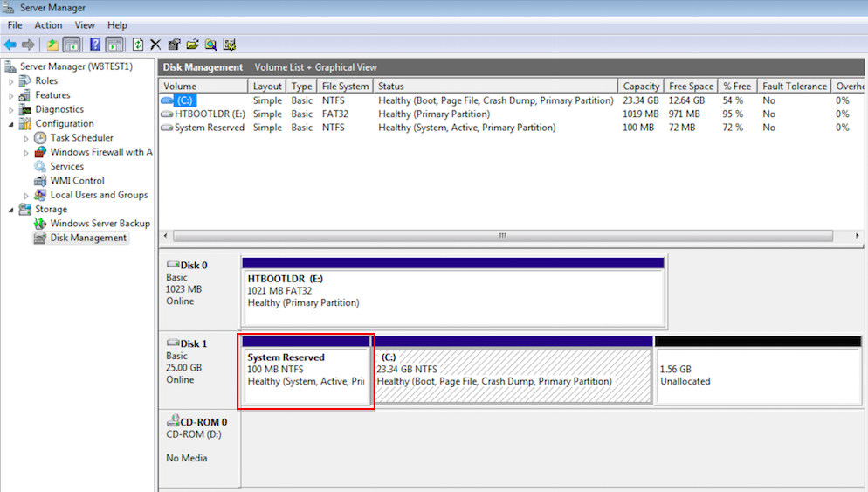Expand the Windows Firewall node
The image size is (868, 492).
(26, 153)
